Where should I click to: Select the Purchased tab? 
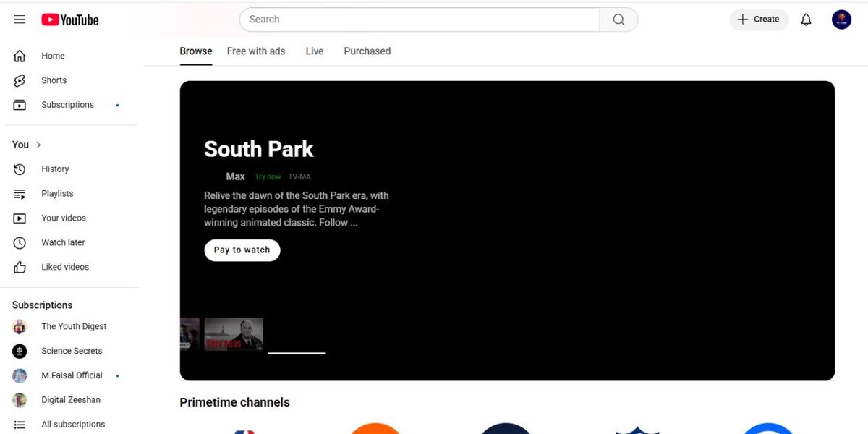(x=367, y=51)
